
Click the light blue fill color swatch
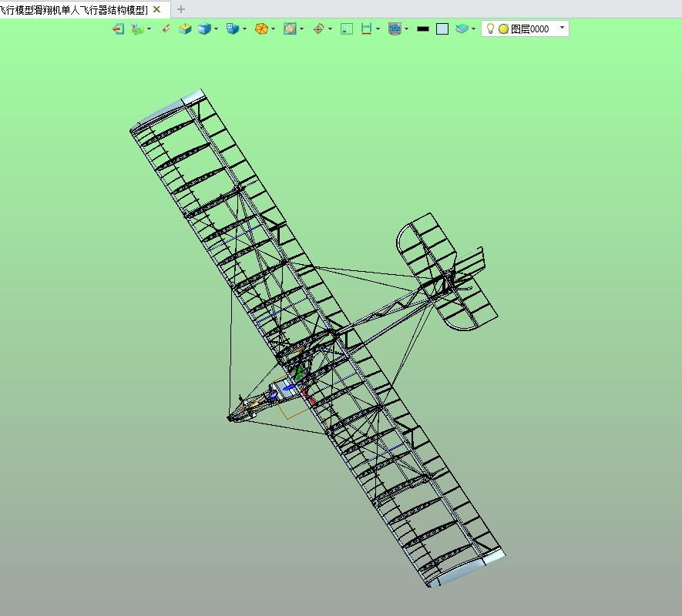(442, 28)
